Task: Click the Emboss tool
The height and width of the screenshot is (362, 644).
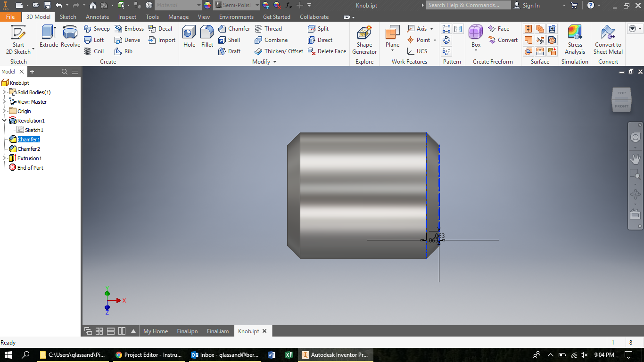Action: coord(129,29)
